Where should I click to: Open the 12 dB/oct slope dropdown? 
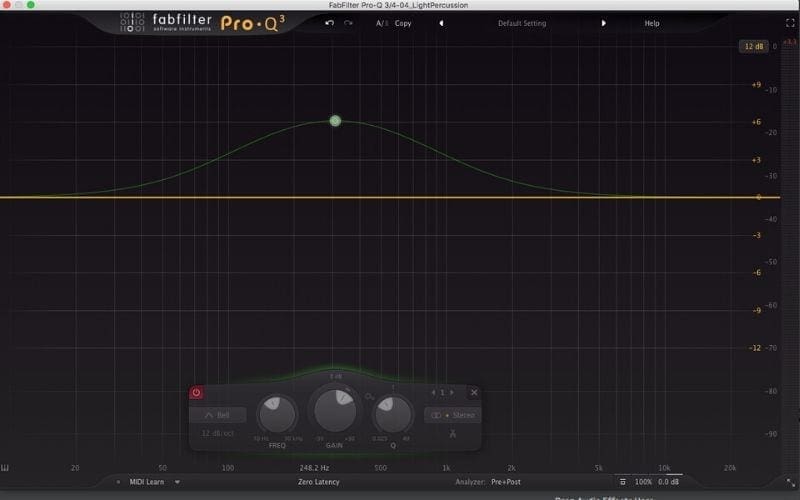(x=217, y=433)
